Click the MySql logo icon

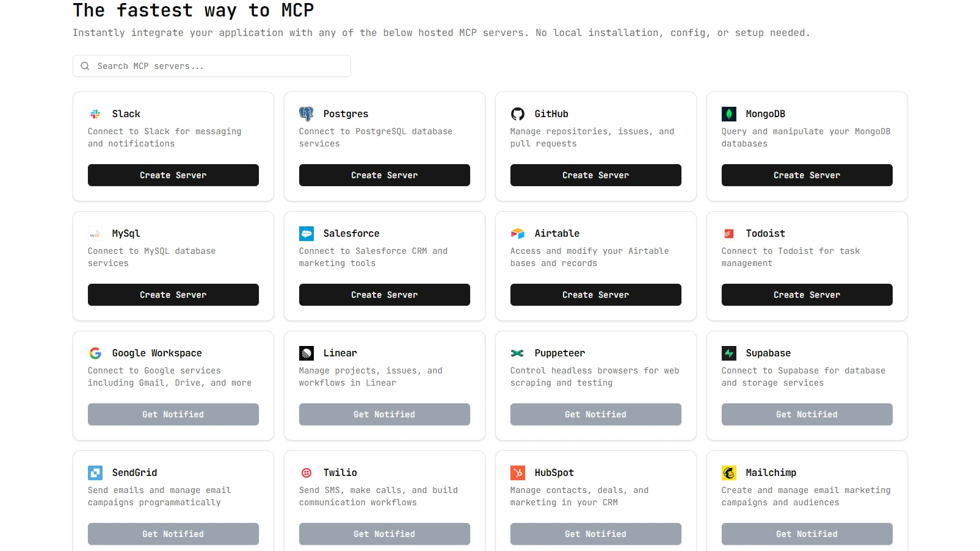tap(95, 234)
